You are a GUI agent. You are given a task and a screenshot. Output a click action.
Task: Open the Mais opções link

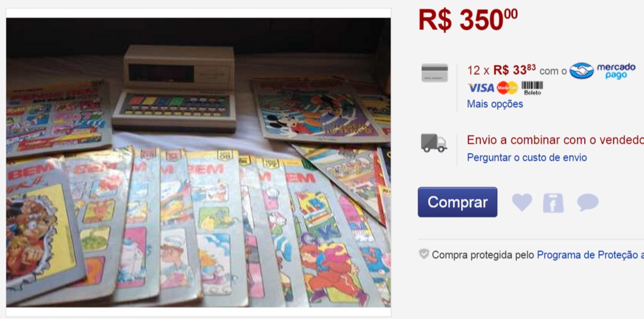495,104
